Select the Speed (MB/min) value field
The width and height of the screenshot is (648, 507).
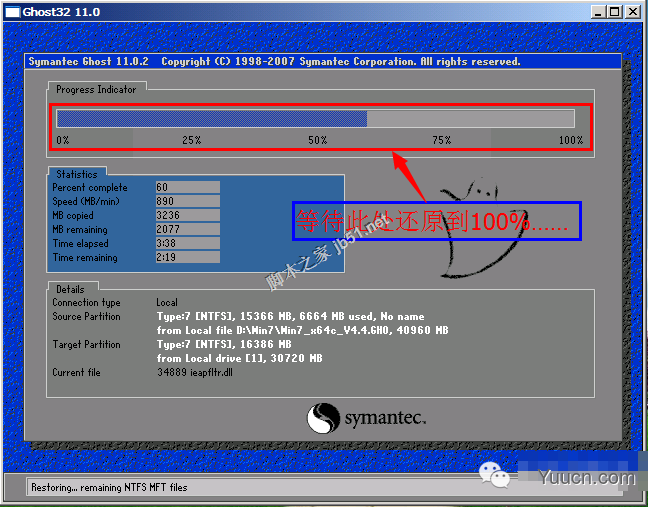(x=187, y=202)
